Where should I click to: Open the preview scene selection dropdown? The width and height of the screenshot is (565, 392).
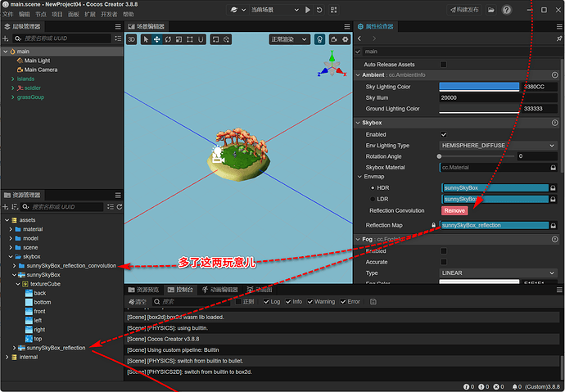coord(275,10)
